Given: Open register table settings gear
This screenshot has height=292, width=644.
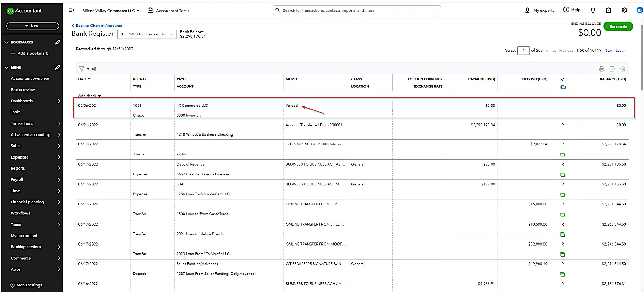Looking at the screenshot, I should (x=623, y=69).
